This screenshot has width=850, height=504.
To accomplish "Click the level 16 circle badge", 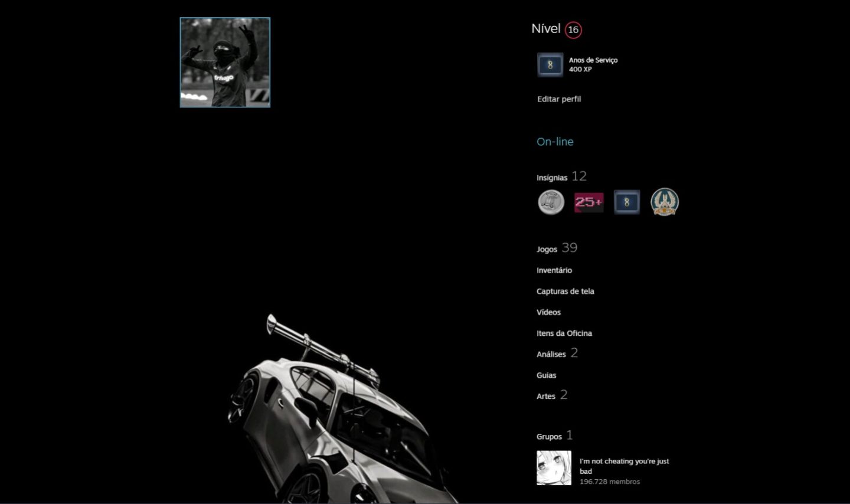I will (573, 30).
